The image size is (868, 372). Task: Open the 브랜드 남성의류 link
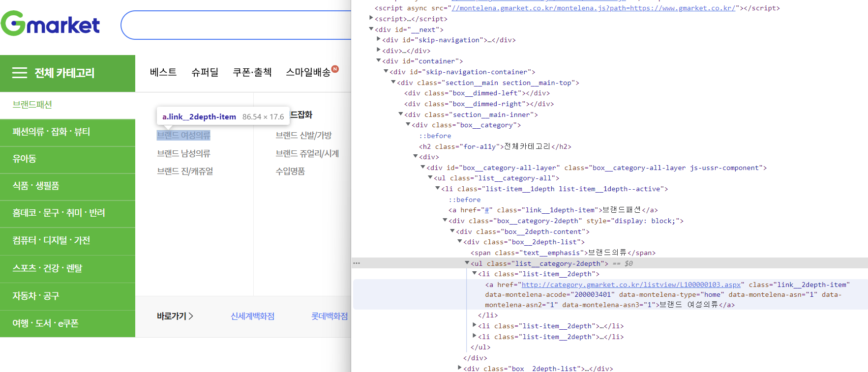click(x=183, y=153)
